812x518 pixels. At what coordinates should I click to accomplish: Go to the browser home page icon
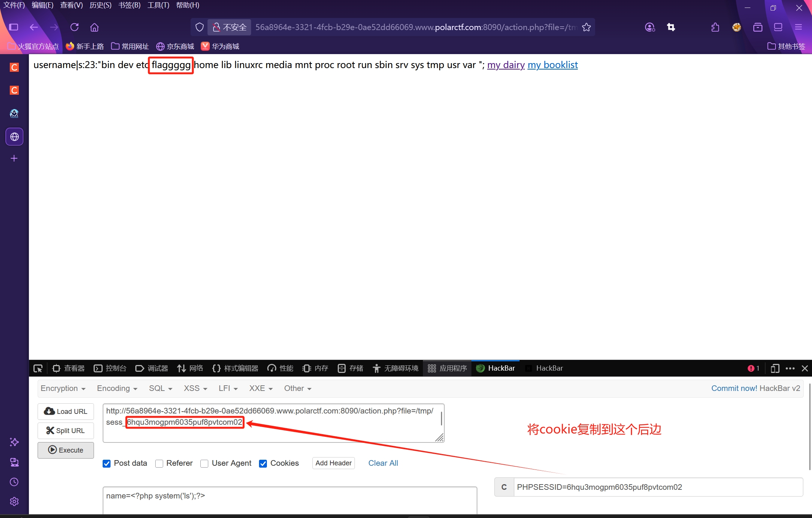click(x=94, y=27)
